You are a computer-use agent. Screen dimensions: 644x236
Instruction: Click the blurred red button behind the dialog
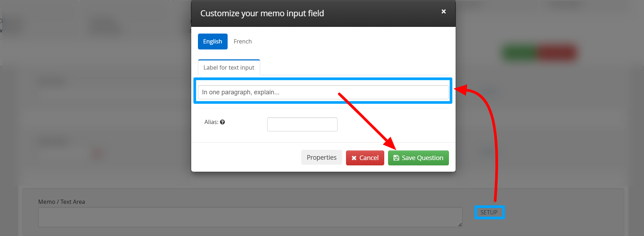coord(558,53)
